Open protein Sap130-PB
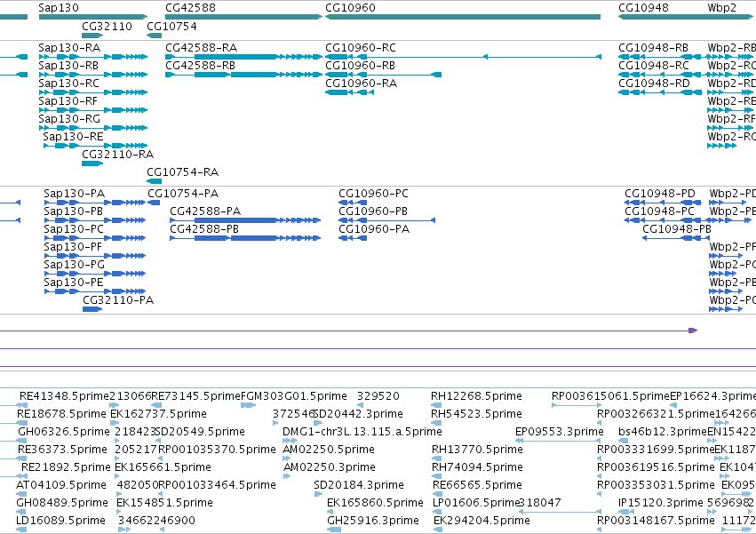Image resolution: width=756 pixels, height=534 pixels. point(73,211)
